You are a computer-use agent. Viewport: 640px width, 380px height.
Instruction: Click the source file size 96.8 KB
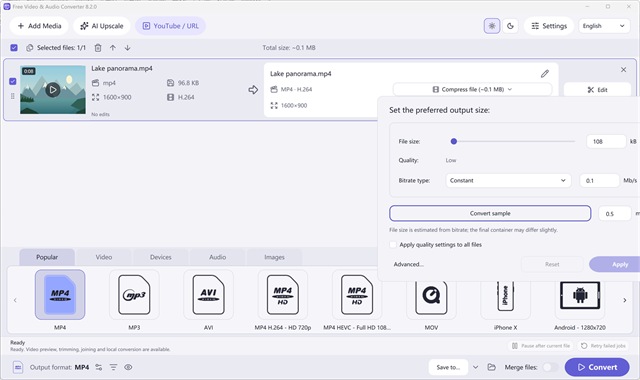tap(188, 83)
